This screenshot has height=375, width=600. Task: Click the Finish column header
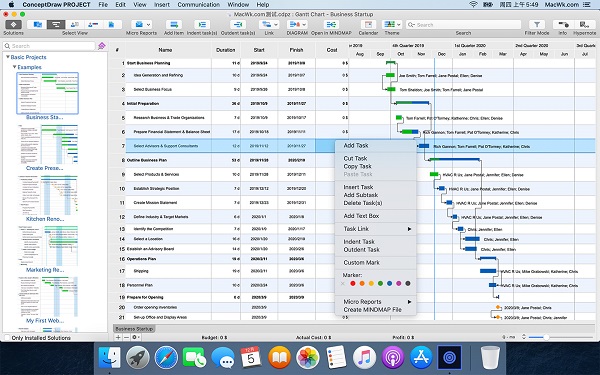[296, 50]
